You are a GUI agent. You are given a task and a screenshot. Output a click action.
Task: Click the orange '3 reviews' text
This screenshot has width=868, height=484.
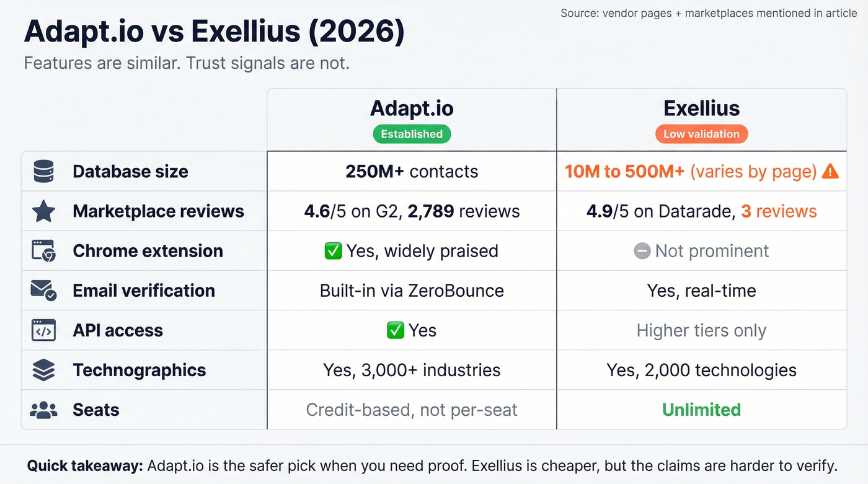779,211
